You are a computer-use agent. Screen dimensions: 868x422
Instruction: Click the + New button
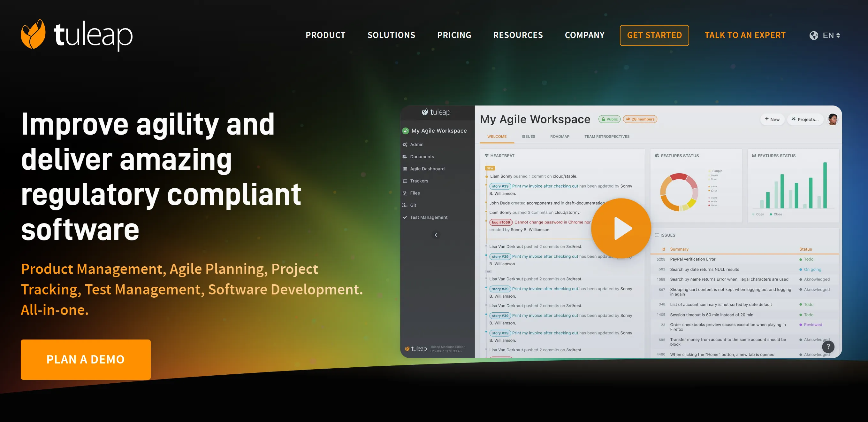tap(772, 120)
